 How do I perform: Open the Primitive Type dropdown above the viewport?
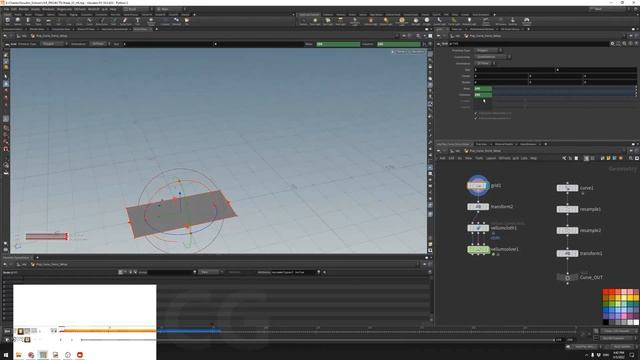click(53, 44)
